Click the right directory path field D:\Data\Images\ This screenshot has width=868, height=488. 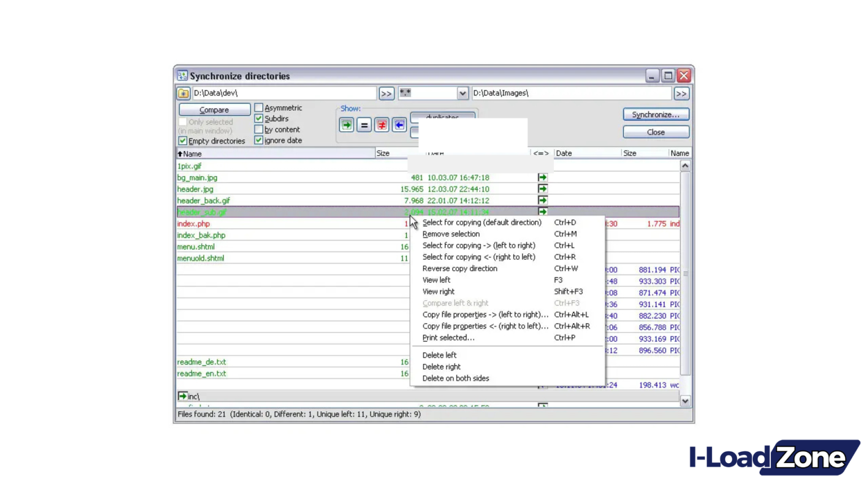tap(571, 93)
